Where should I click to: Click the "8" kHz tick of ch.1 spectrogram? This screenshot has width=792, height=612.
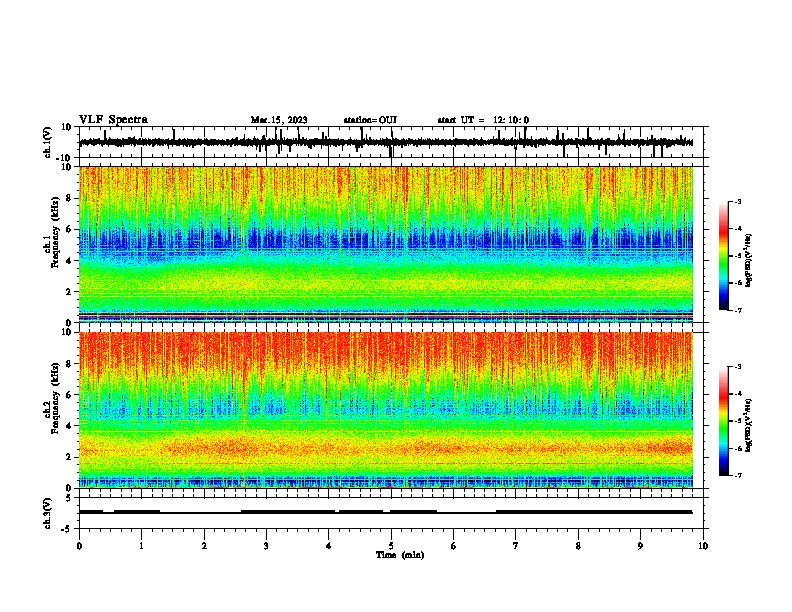[x=69, y=198]
